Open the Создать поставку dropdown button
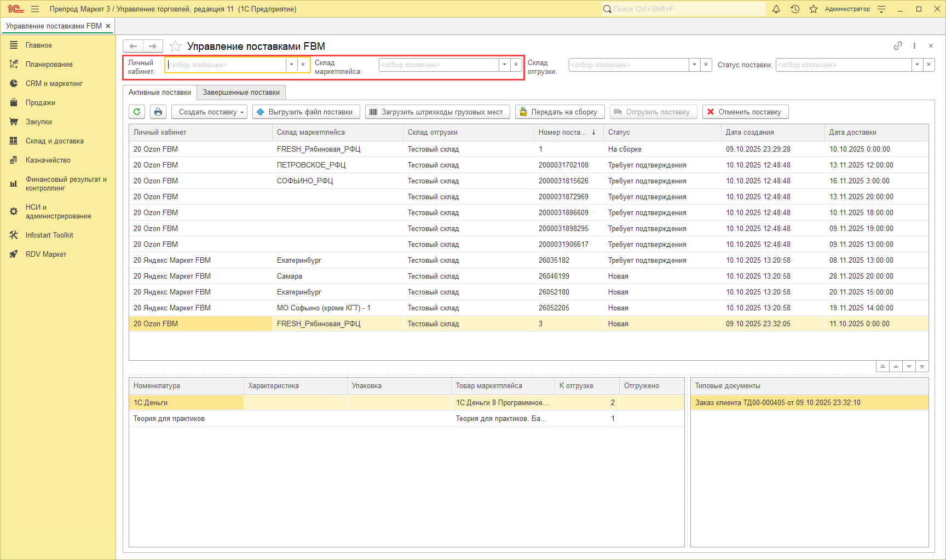The height and width of the screenshot is (560, 946). click(x=209, y=112)
